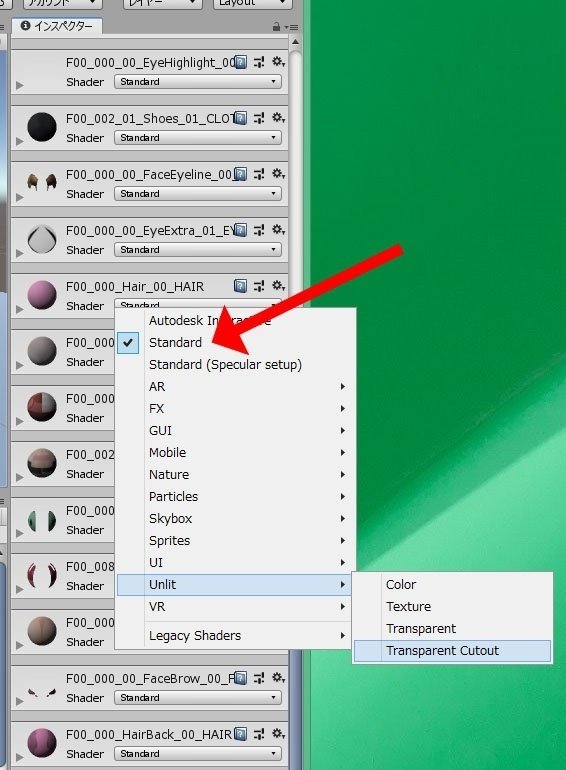Open Shader dropdown for HairBack_00_HAIR material
This screenshot has height=770, width=566.
tap(198, 754)
